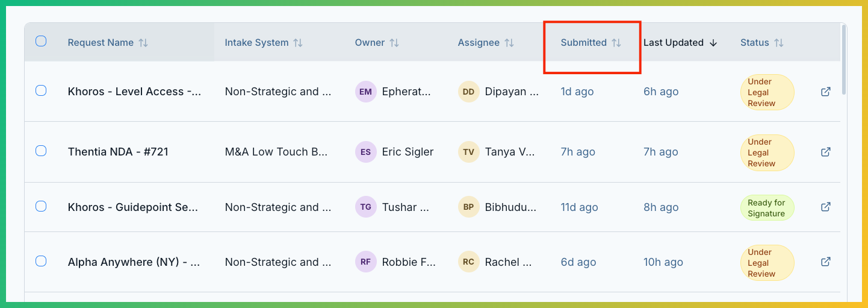
Task: Click the table's vertical scrollbar
Action: [x=844, y=60]
